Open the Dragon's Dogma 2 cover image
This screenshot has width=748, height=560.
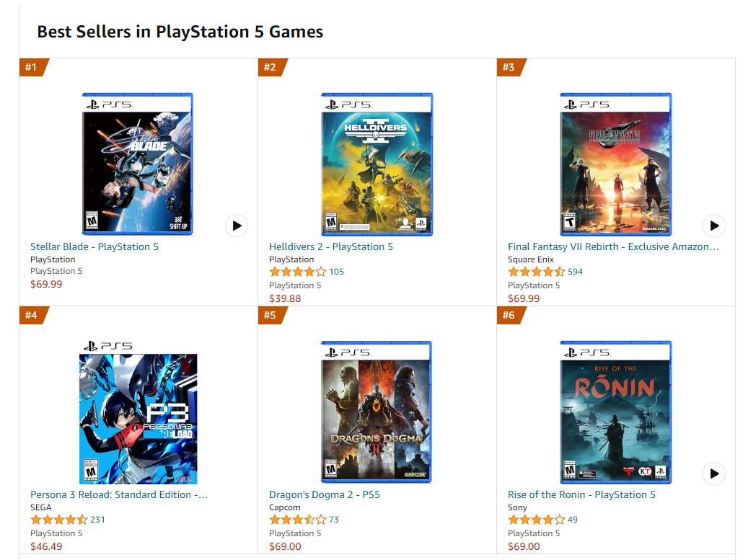[x=377, y=412]
